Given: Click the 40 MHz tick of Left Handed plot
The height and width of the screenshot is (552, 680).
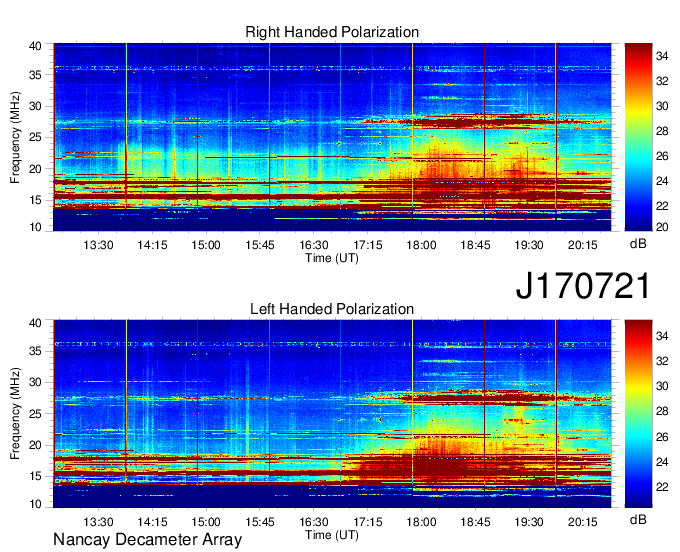Looking at the screenshot, I should click(35, 323).
